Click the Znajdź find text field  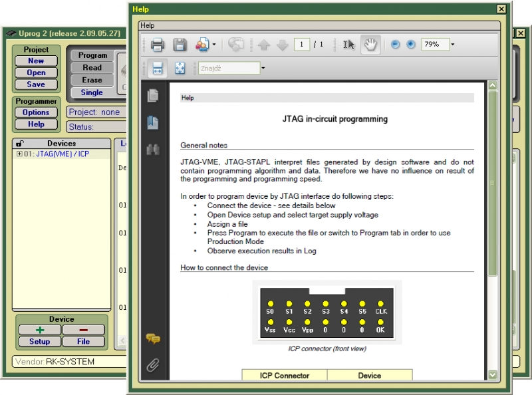[229, 68]
